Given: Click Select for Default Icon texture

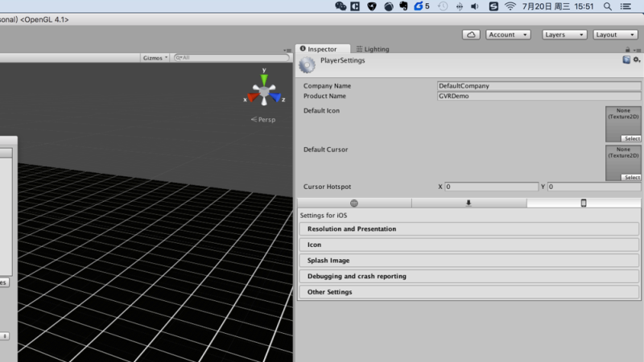Looking at the screenshot, I should 632,138.
